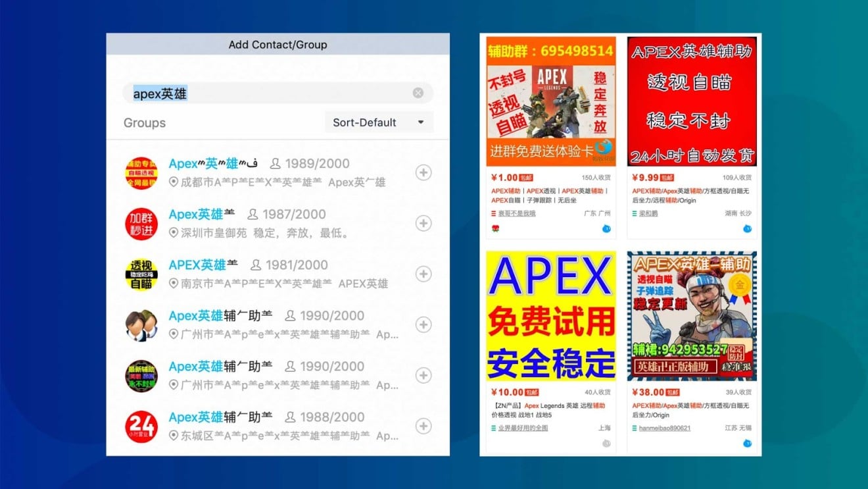Clear the apex英雄 search field with the X icon
The image size is (868, 489).
coord(418,93)
